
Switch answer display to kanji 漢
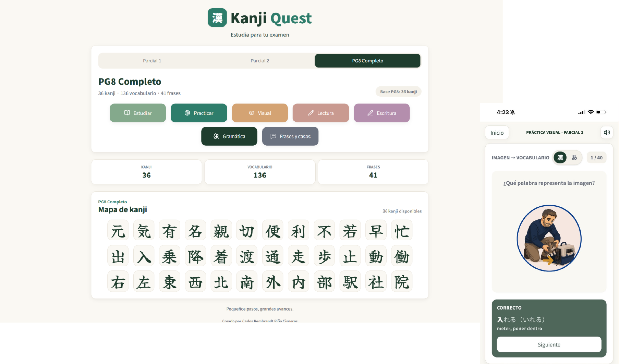point(560,157)
